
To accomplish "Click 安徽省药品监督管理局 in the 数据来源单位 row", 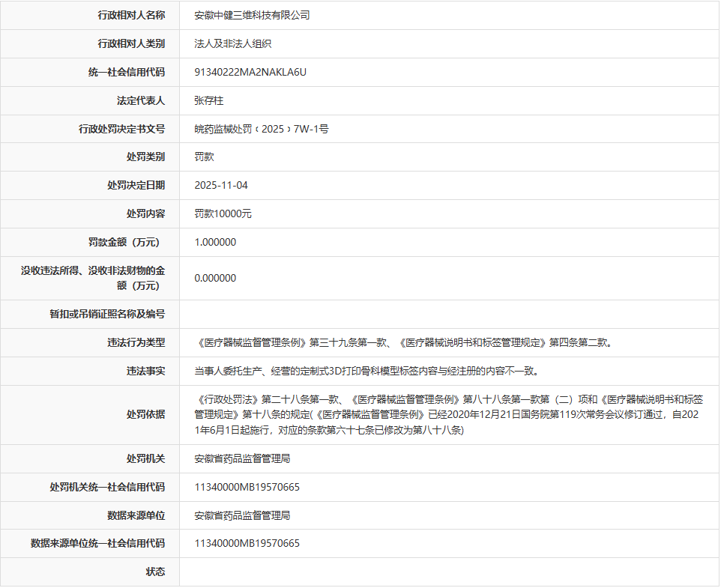I will pyautogui.click(x=242, y=515).
